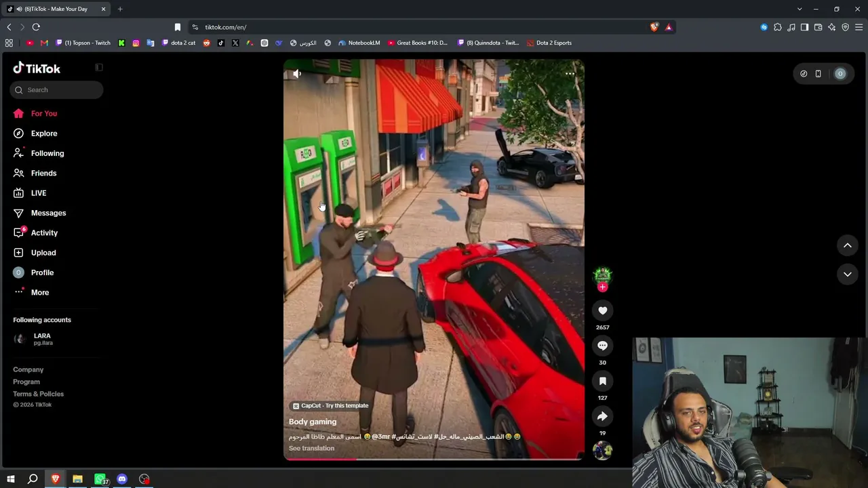Image resolution: width=868 pixels, height=488 pixels.
Task: Open a new browser tab
Action: click(x=120, y=9)
